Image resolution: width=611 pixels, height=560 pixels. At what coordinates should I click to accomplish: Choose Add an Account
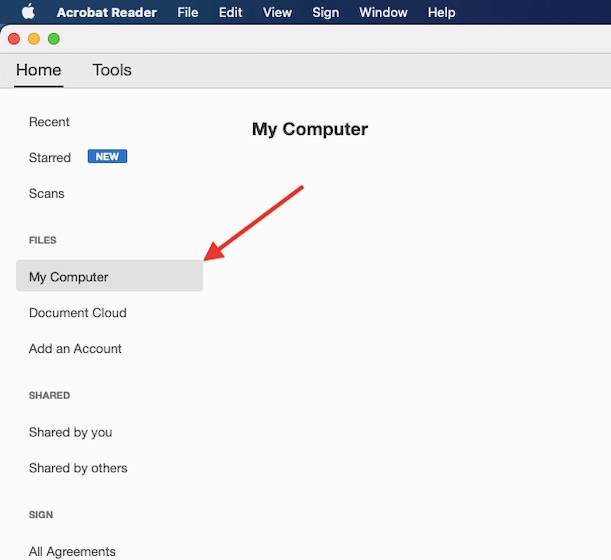(75, 348)
